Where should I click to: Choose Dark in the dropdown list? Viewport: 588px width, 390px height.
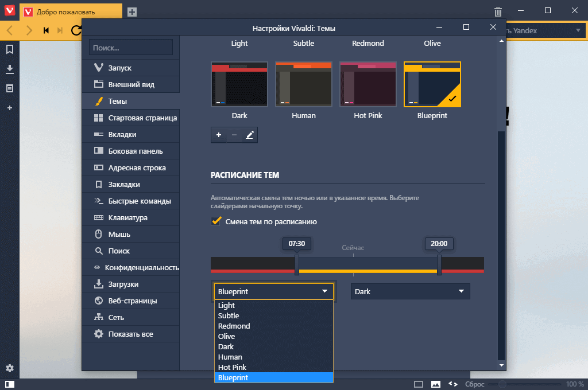point(273,346)
